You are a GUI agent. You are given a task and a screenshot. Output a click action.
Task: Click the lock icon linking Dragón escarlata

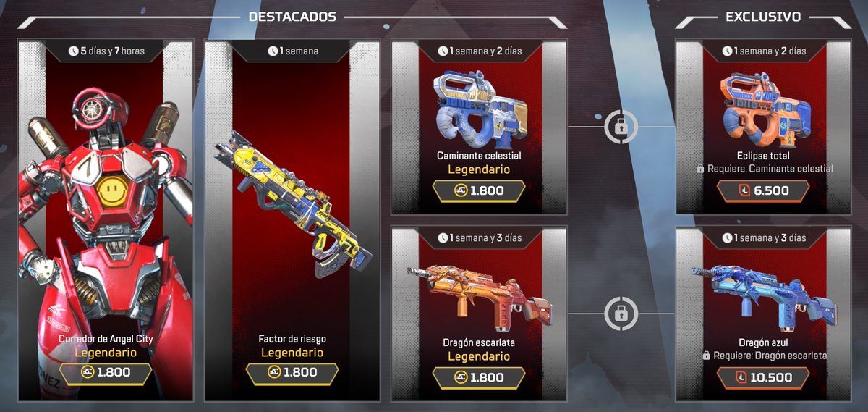[x=620, y=314]
